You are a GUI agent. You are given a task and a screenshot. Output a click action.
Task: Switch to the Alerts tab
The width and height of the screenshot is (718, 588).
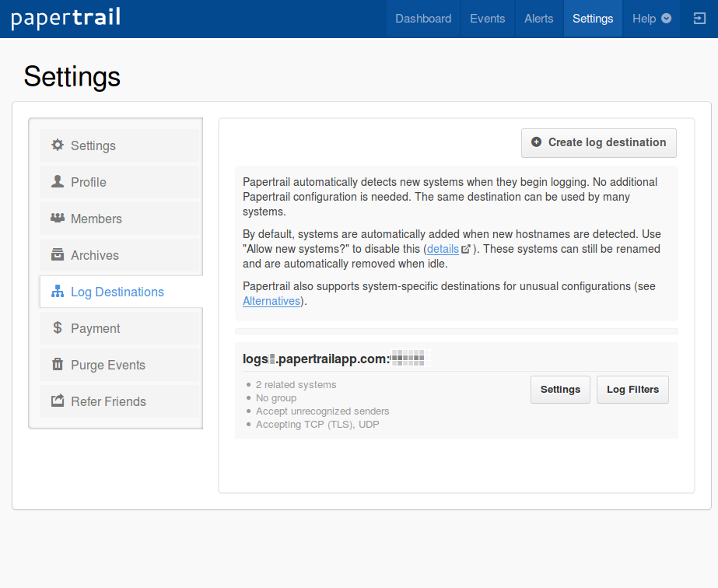538,19
